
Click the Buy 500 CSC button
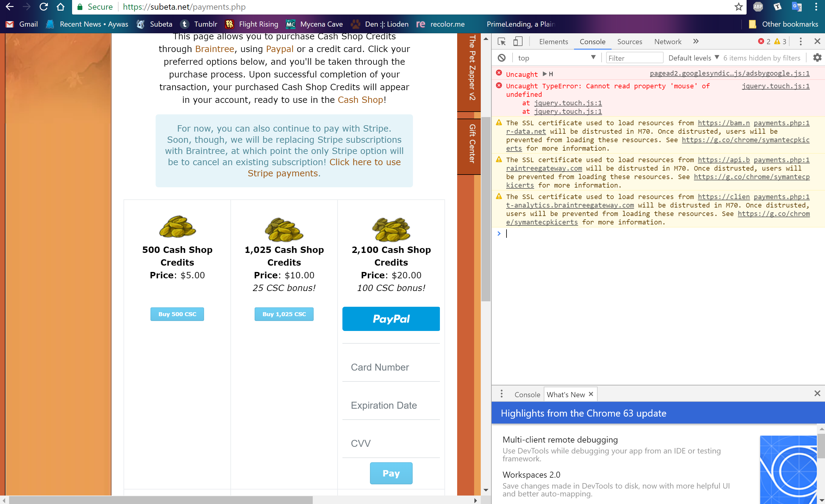pyautogui.click(x=177, y=314)
